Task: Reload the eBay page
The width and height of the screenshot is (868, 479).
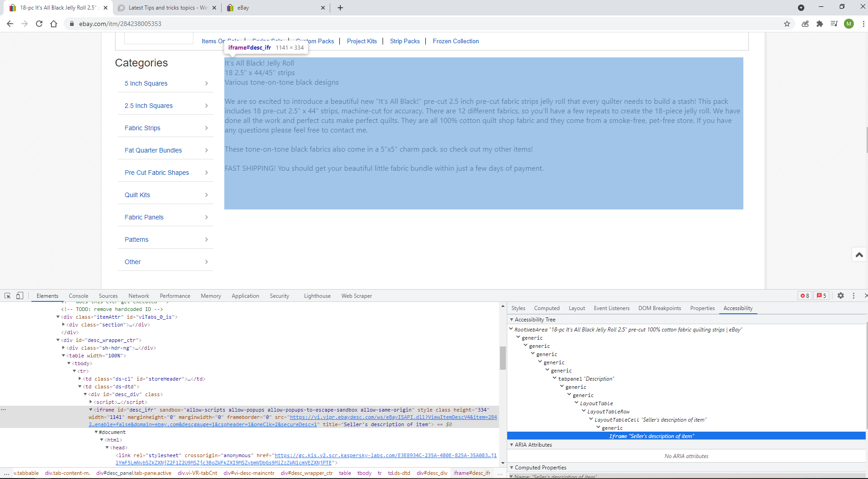Action: click(39, 24)
